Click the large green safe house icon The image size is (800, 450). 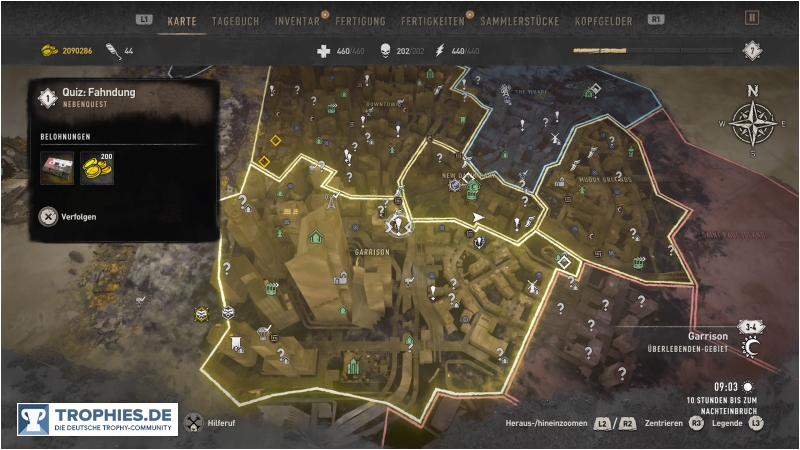316,237
